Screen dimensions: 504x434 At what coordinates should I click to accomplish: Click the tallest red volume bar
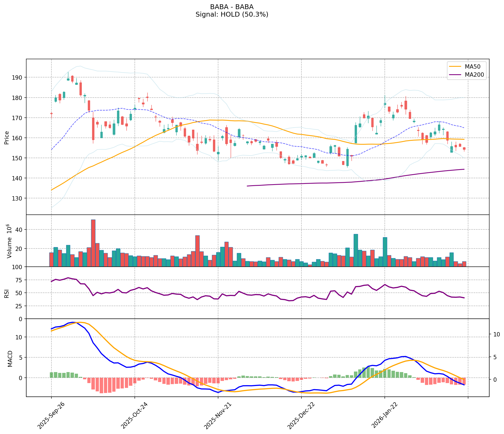click(x=93, y=243)
